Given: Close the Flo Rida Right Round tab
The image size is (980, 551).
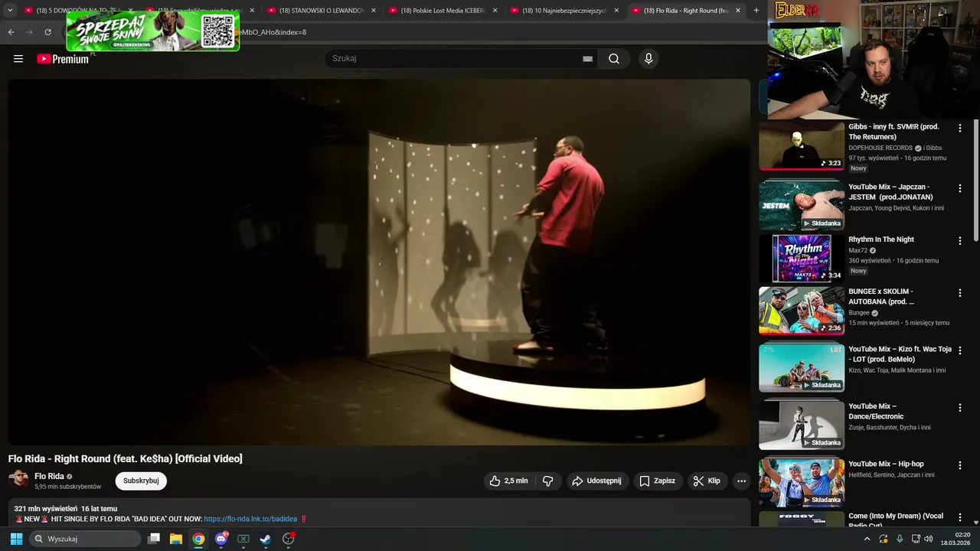Looking at the screenshot, I should pyautogui.click(x=738, y=11).
